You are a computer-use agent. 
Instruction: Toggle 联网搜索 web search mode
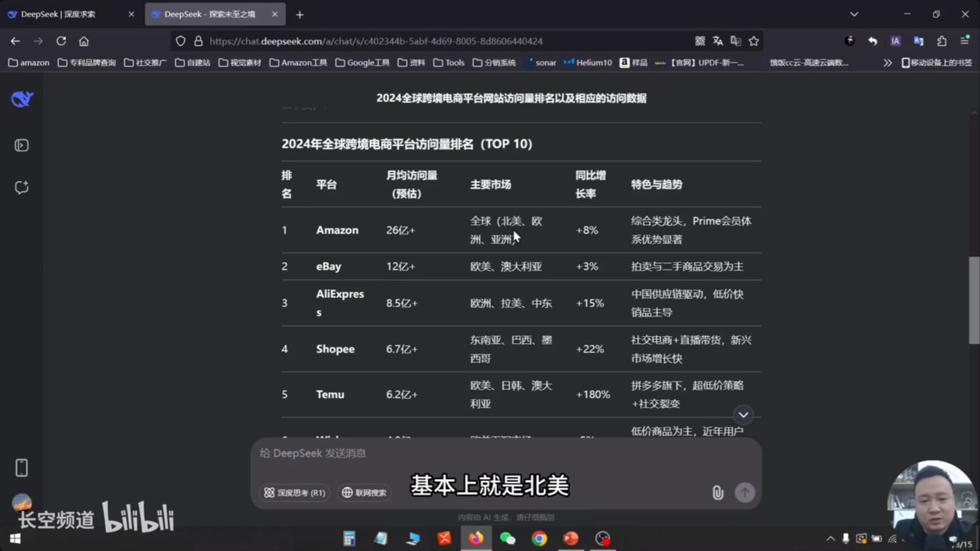[364, 493]
